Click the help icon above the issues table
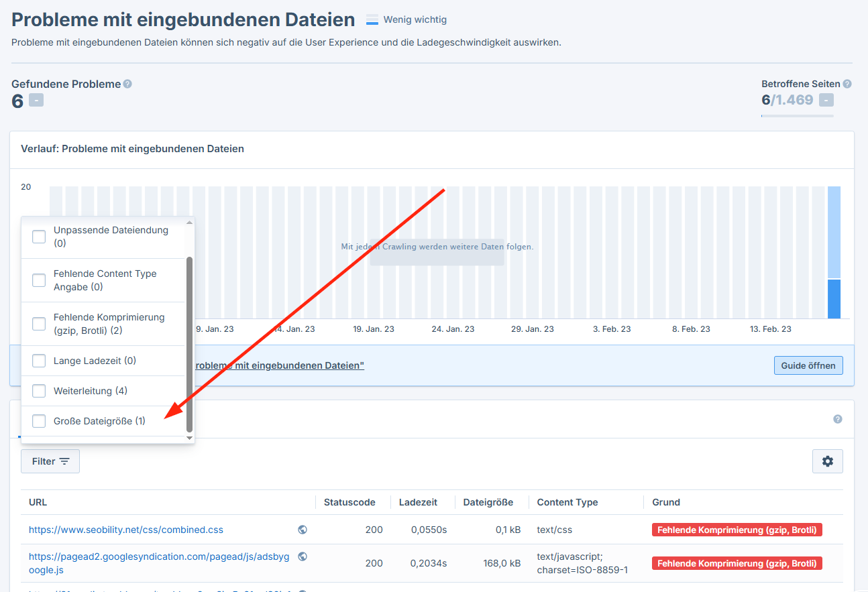This screenshot has height=592, width=868. click(837, 418)
